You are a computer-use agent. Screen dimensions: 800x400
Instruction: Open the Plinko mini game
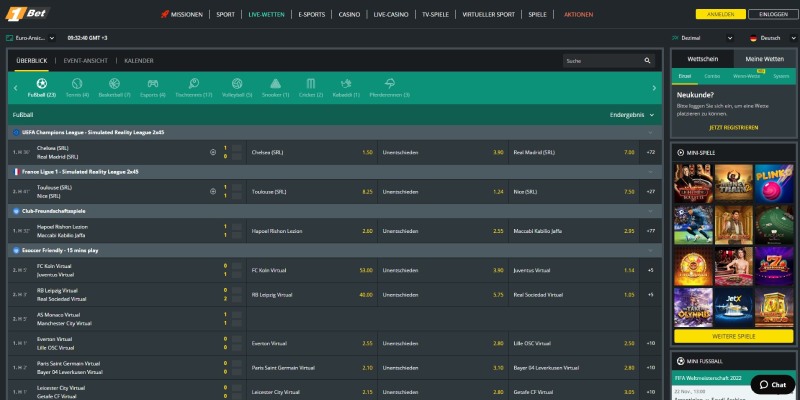point(773,183)
